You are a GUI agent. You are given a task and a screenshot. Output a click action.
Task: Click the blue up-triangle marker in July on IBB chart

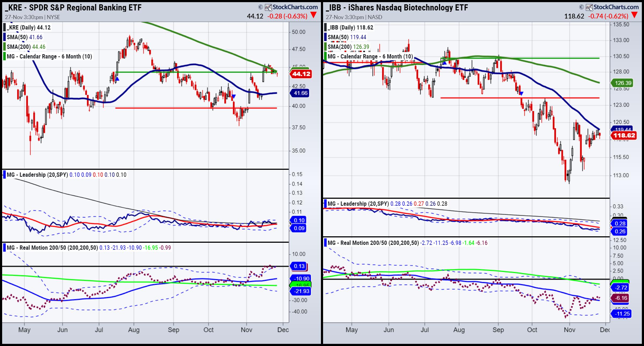click(444, 63)
